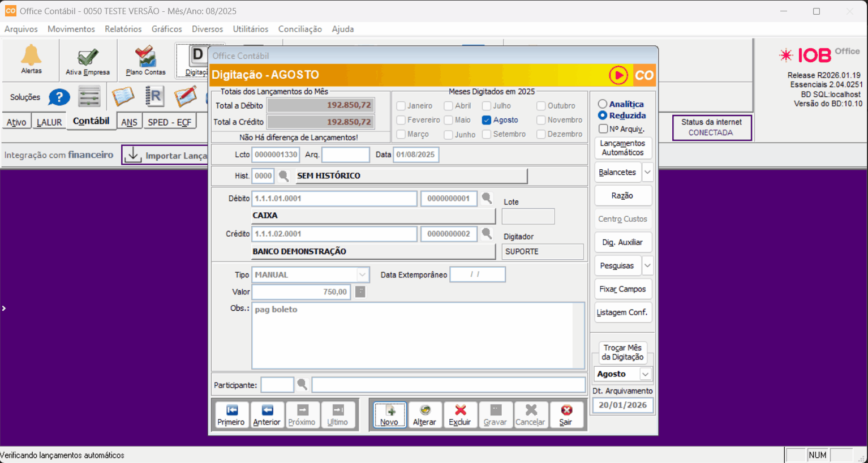Click the magnifier next to Hist. field

pos(284,176)
